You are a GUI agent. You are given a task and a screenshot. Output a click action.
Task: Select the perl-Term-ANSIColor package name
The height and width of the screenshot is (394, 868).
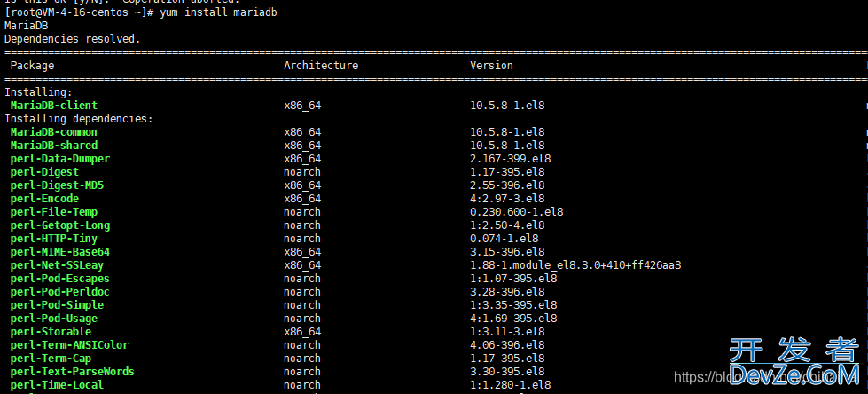(69, 344)
